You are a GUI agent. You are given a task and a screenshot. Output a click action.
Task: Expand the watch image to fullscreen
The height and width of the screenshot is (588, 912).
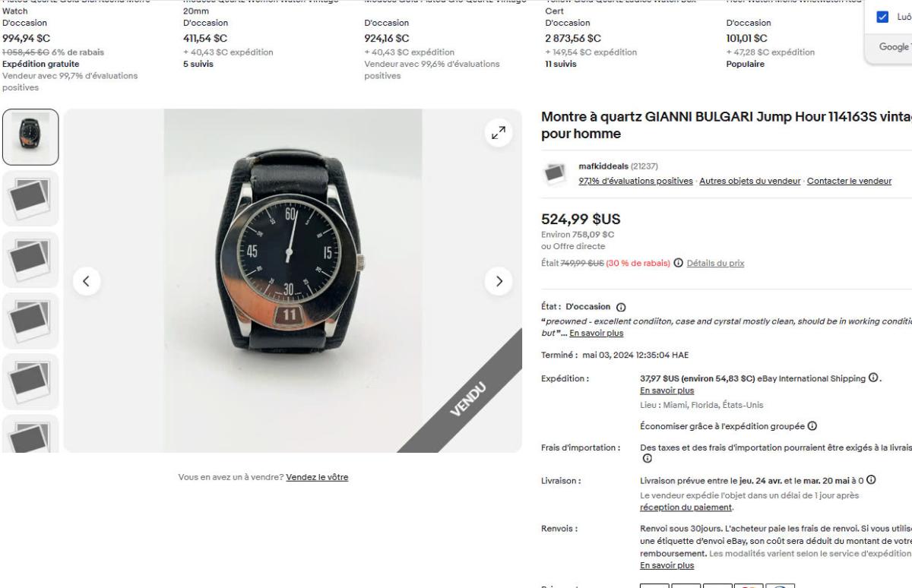499,134
